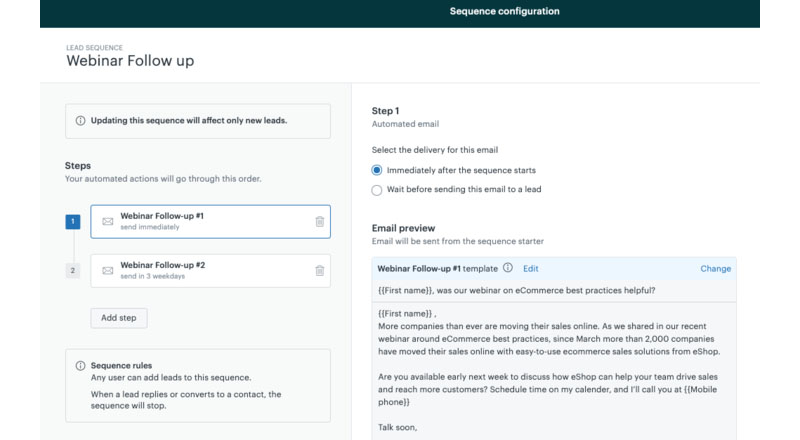Screen dimensions: 800x440
Task: Click the step number 2 badge
Action: click(73, 270)
